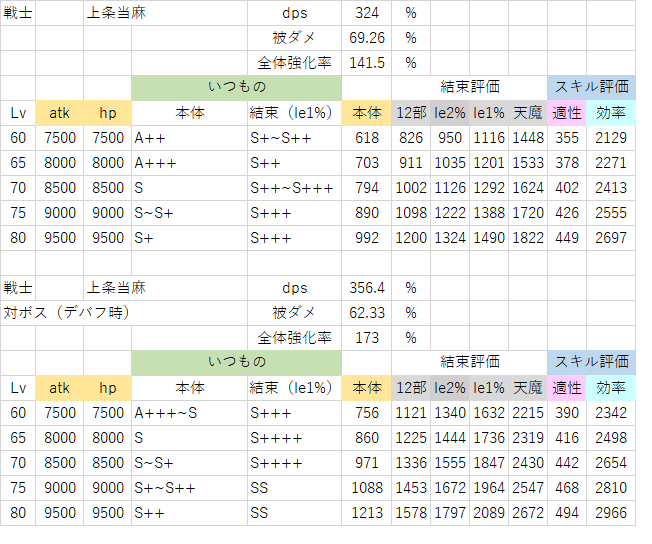The width and height of the screenshot is (652, 544).
Task: Select the 12部 value 1121
Action: tap(411, 413)
